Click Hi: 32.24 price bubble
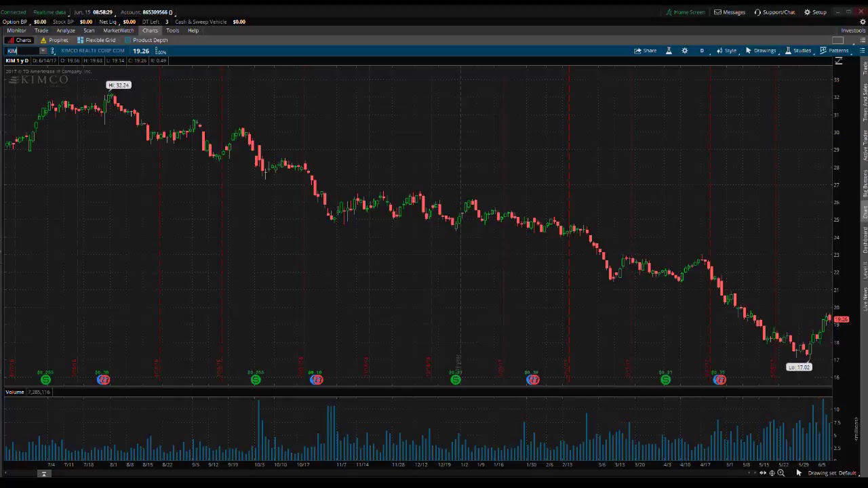Viewport: 868px width, 488px height. tap(119, 85)
